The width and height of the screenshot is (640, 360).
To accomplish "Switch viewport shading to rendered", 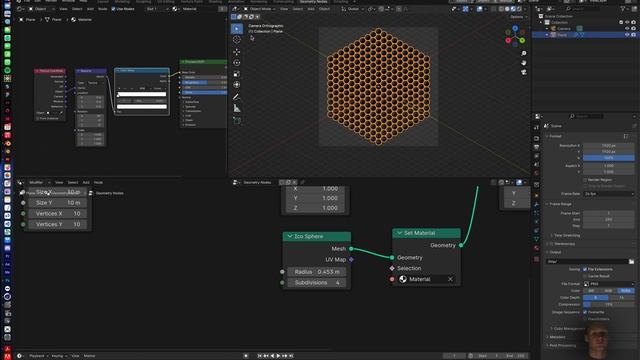I will click(x=519, y=9).
